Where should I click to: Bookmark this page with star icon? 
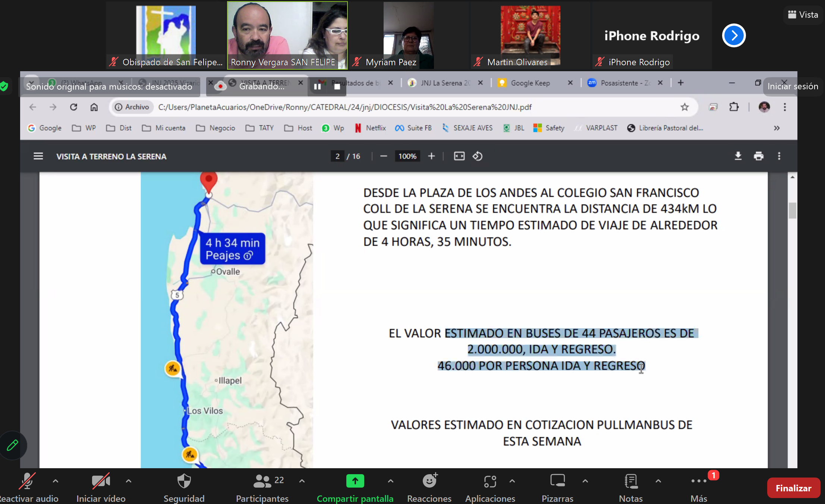pos(684,107)
